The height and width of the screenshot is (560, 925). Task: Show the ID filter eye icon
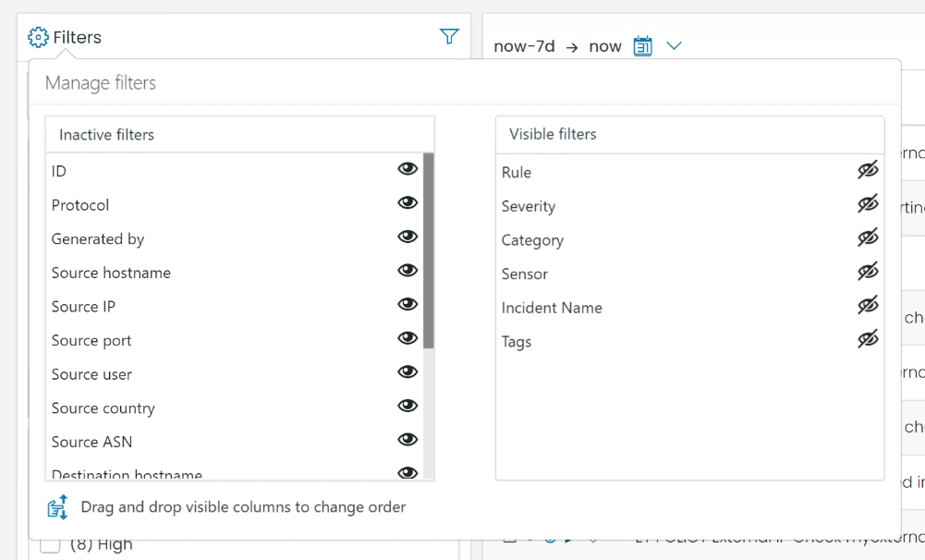click(x=407, y=169)
